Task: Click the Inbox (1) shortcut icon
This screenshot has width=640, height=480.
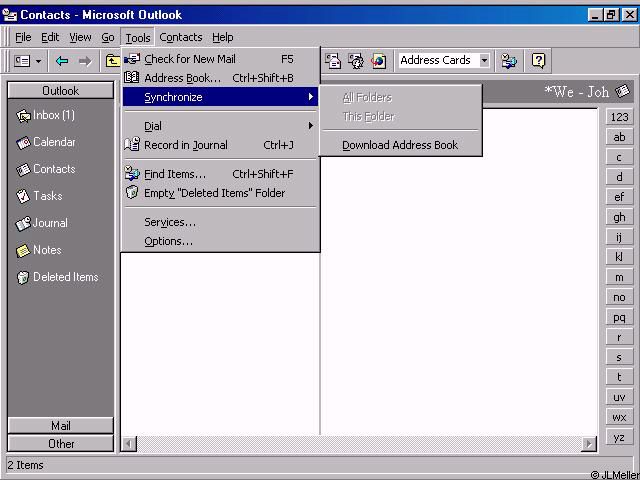Action: click(x=23, y=116)
